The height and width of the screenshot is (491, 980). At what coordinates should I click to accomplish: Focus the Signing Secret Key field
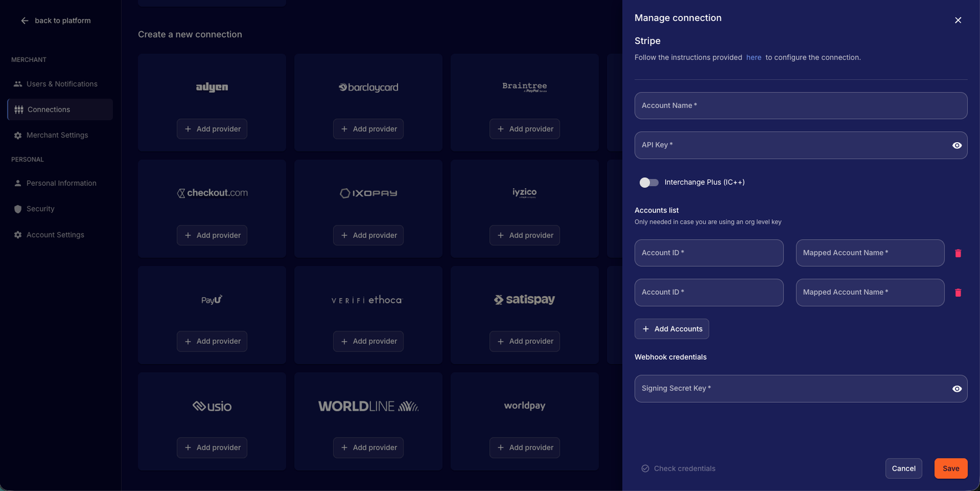(x=801, y=389)
